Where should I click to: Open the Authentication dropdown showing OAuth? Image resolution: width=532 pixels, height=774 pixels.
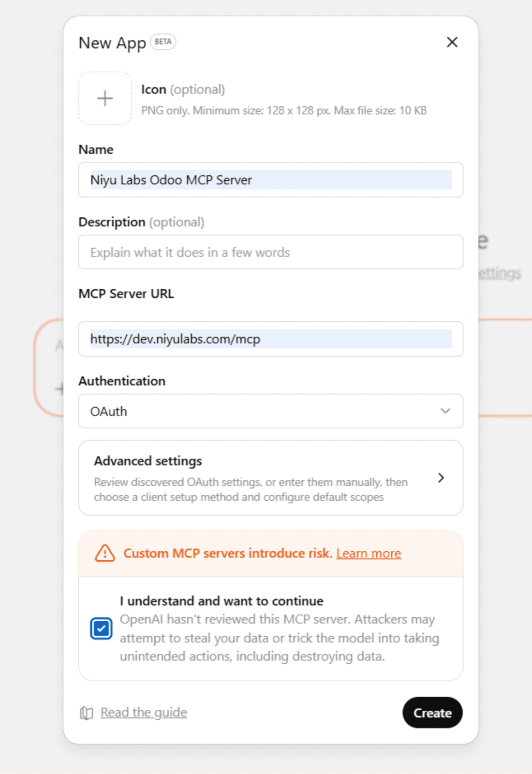click(x=271, y=411)
